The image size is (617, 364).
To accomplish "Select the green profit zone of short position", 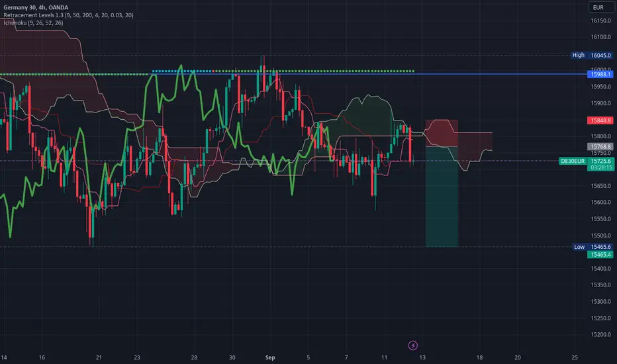I will click(x=442, y=197).
